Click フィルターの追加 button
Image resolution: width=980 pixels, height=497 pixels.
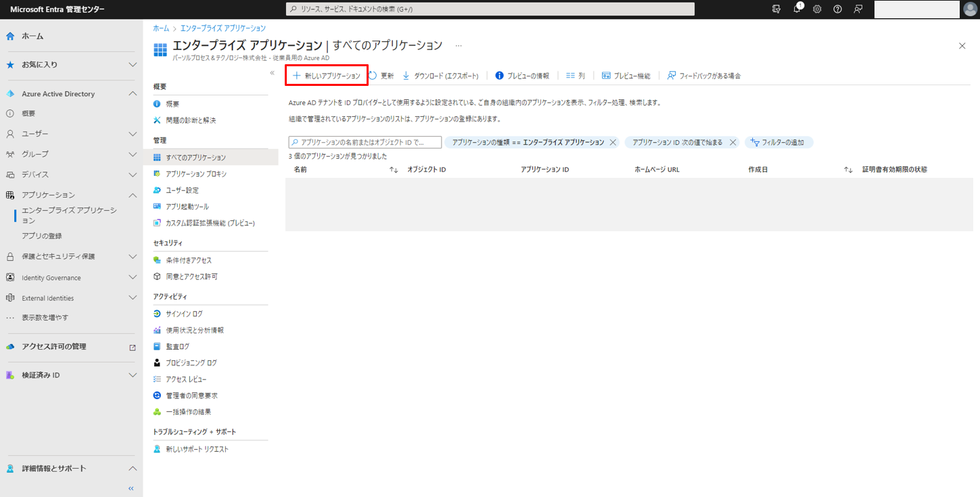(x=778, y=143)
